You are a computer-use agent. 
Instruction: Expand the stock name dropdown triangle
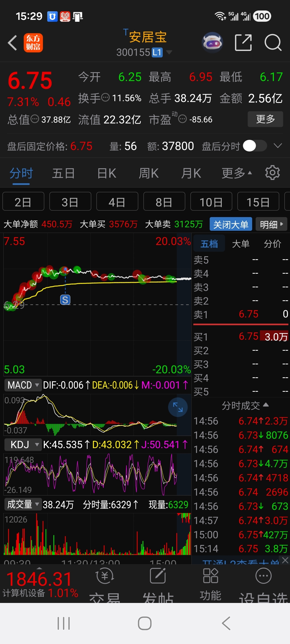pos(169,52)
